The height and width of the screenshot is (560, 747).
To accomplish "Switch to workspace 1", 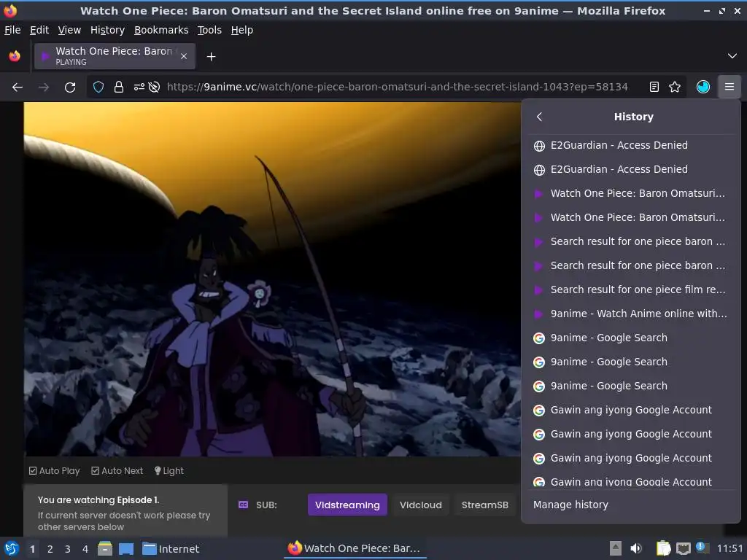I will [x=32, y=549].
